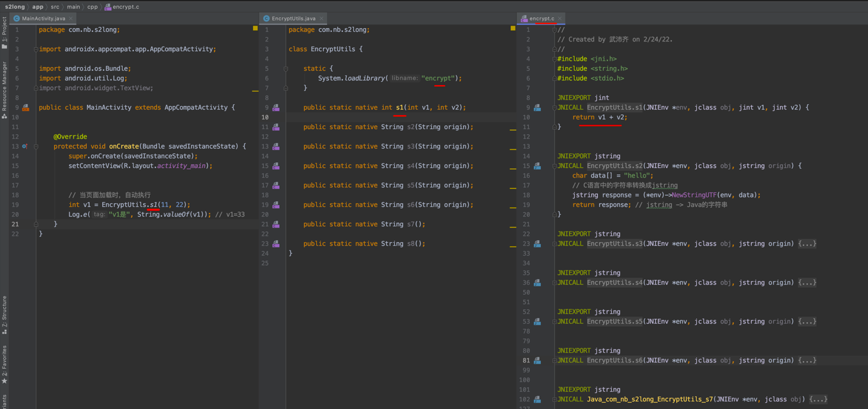The width and height of the screenshot is (868, 409).
Task: Click the JNI gutter icon beside native s1
Action: (276, 107)
